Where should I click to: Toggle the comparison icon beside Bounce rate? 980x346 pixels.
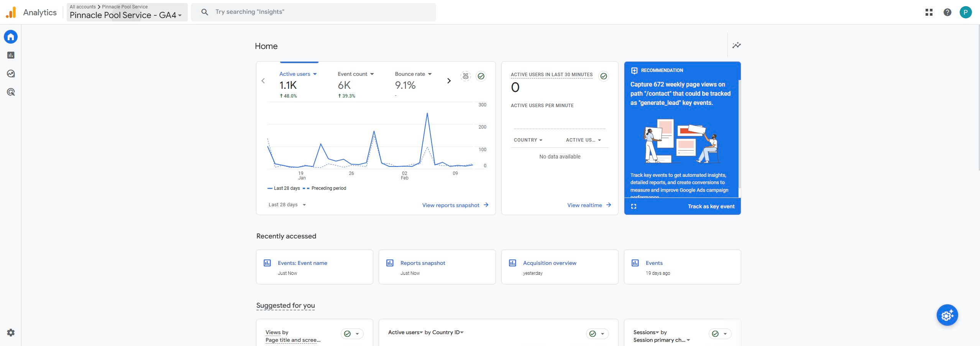466,76
